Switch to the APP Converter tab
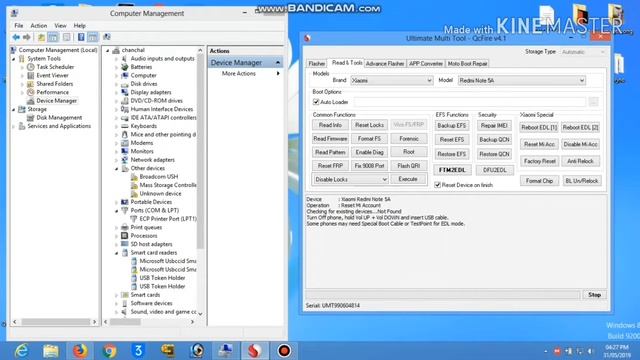 [426, 64]
